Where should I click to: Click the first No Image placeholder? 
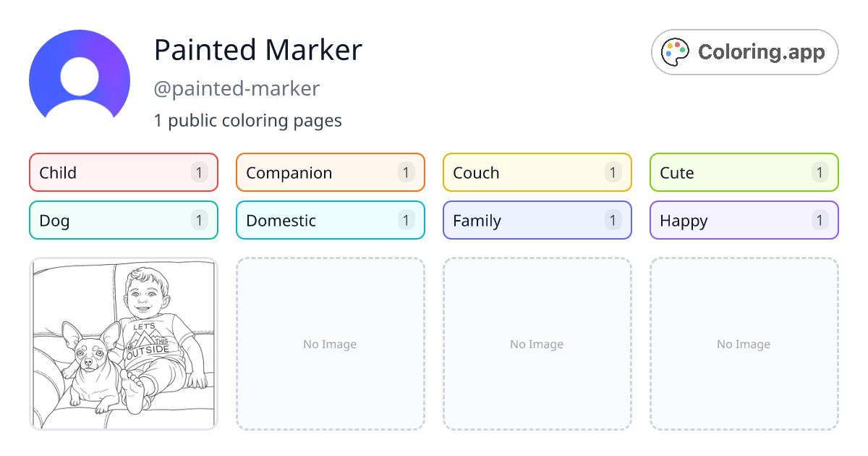(x=331, y=344)
